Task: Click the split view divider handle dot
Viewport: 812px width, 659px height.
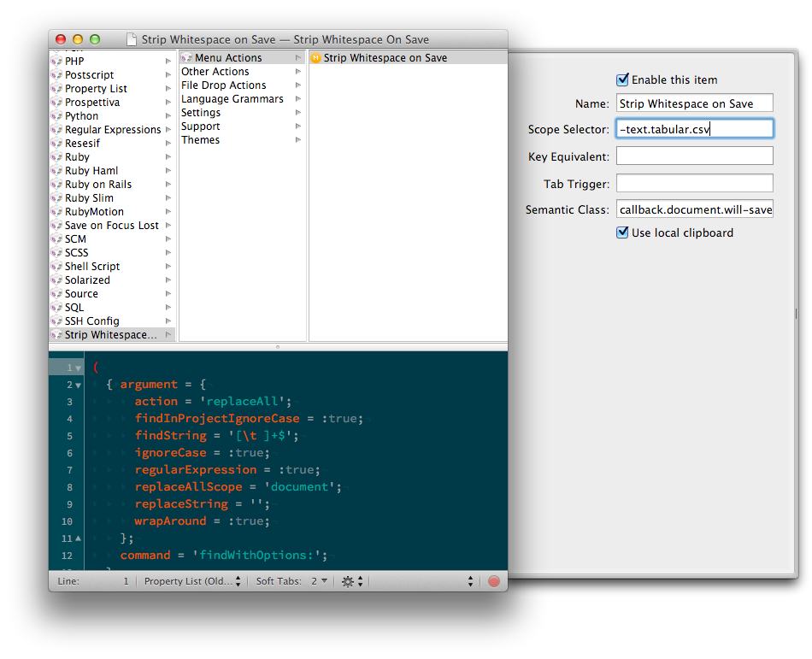Action: [x=278, y=347]
